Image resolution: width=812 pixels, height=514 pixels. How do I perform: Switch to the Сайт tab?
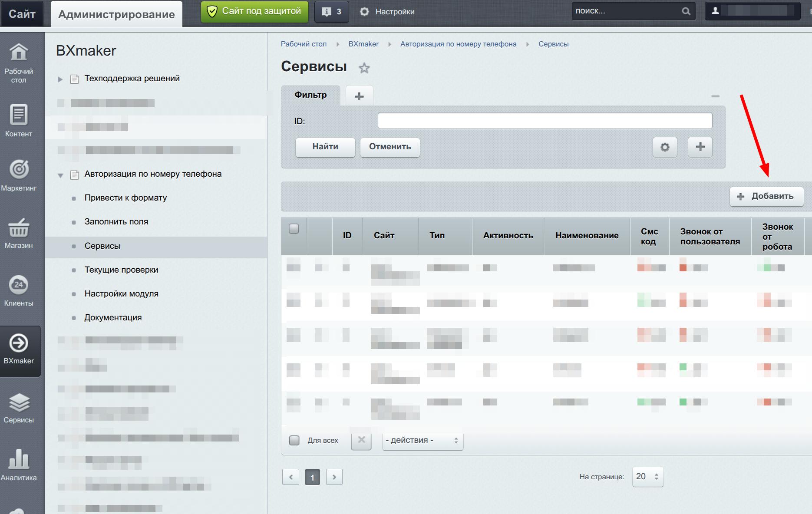pos(22,14)
